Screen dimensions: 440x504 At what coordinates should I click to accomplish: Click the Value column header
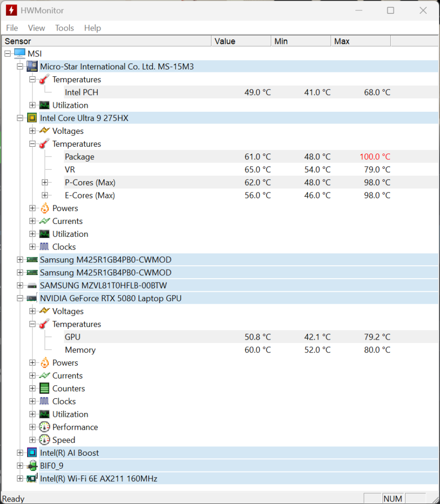click(241, 41)
